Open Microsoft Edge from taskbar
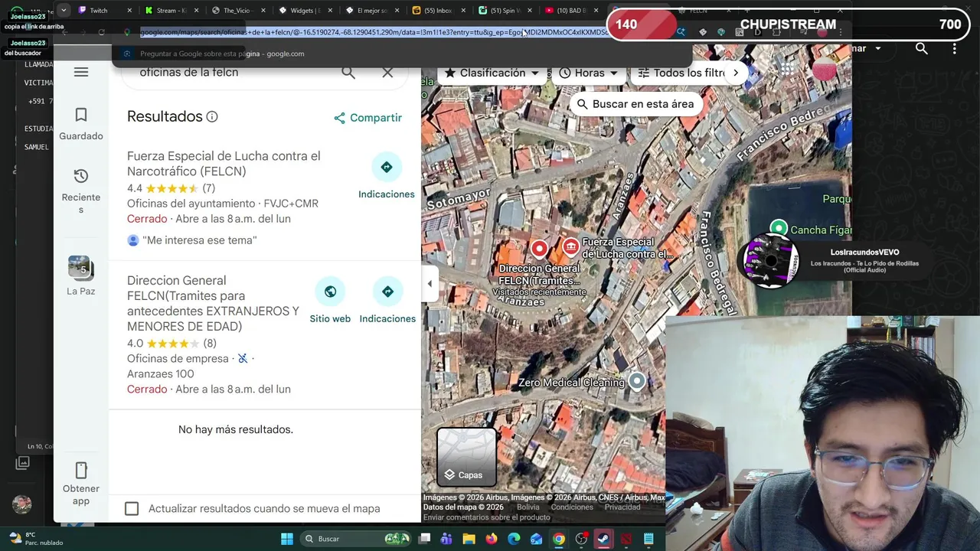This screenshot has height=551, width=980. [x=514, y=539]
